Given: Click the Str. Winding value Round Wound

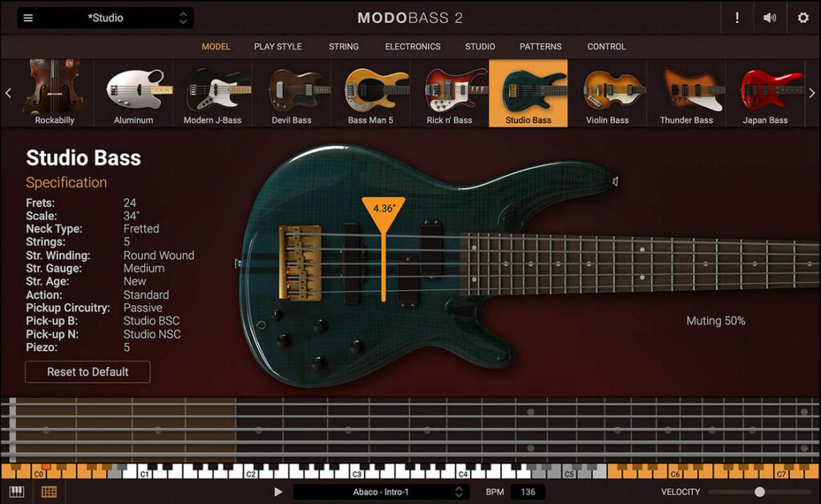Looking at the screenshot, I should (159, 256).
